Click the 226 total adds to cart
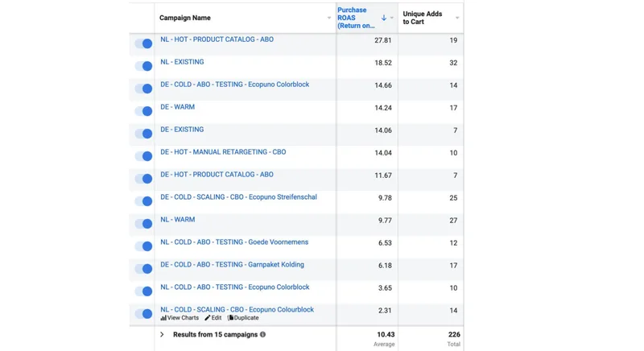Viewport: 644px width, 351px height. pyautogui.click(x=454, y=335)
